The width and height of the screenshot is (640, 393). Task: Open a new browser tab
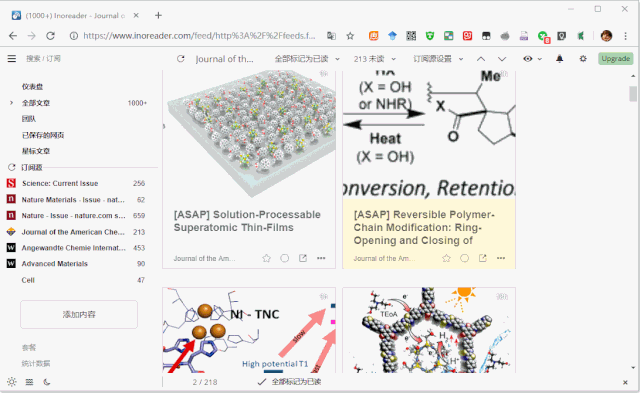[x=158, y=16]
